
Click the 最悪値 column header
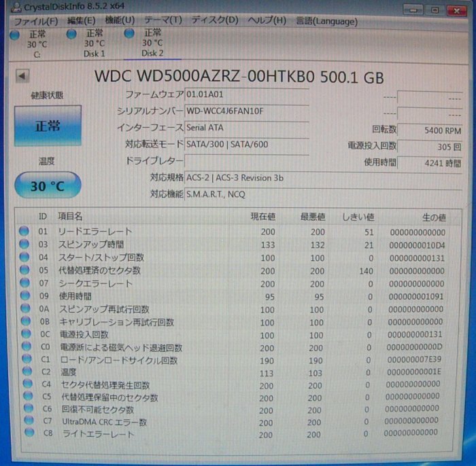(313, 217)
